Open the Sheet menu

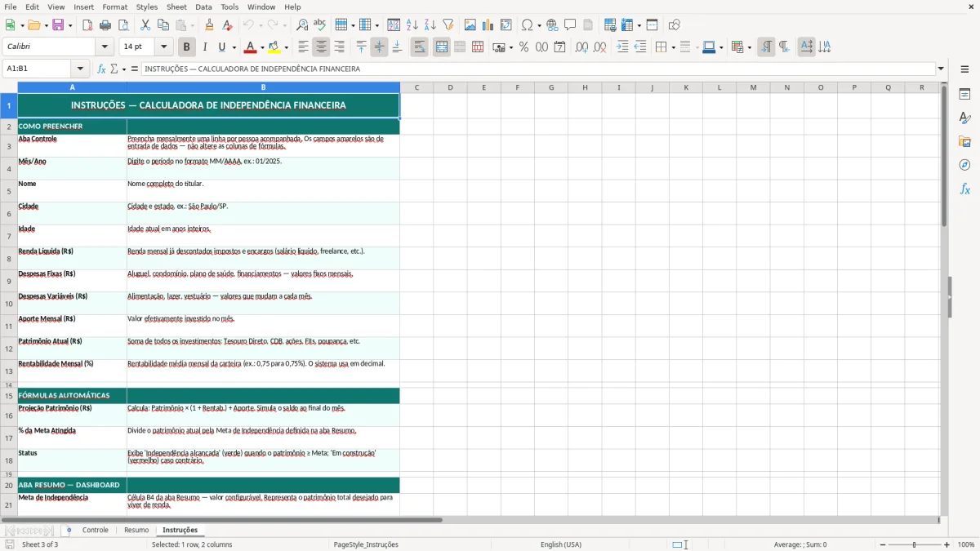click(x=176, y=7)
